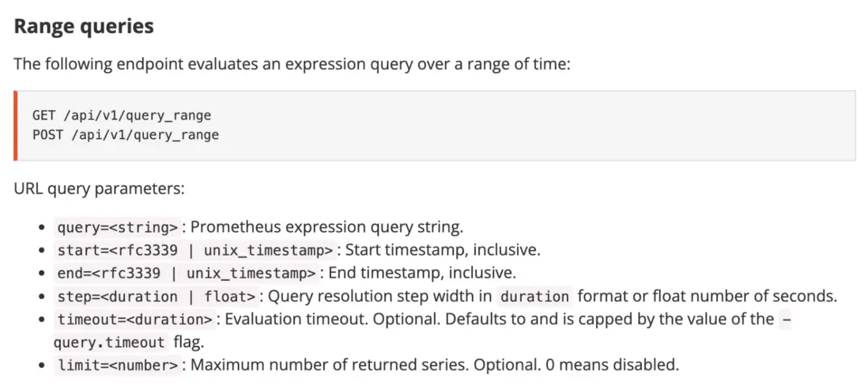Click the "Range queries" section heading
Image resolution: width=868 pixels, height=390 pixels.
tap(84, 26)
